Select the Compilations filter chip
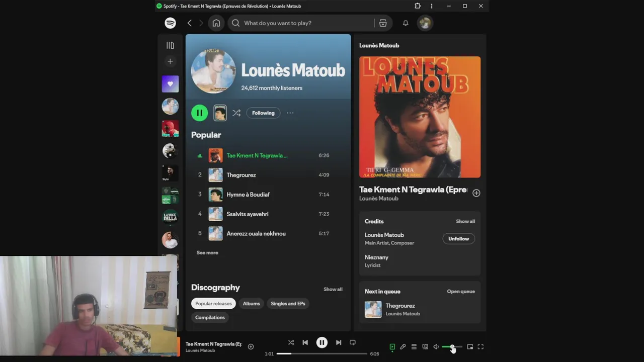Screen dimensions: 644x362 (210, 318)
